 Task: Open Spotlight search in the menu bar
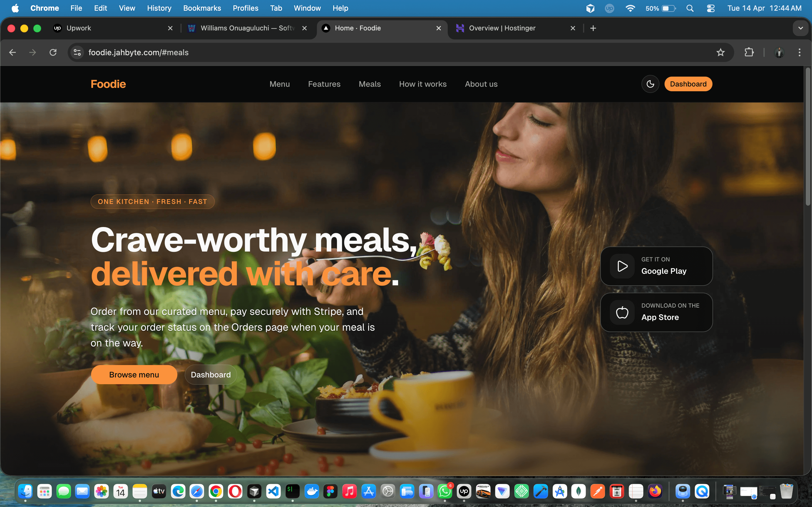click(x=690, y=8)
